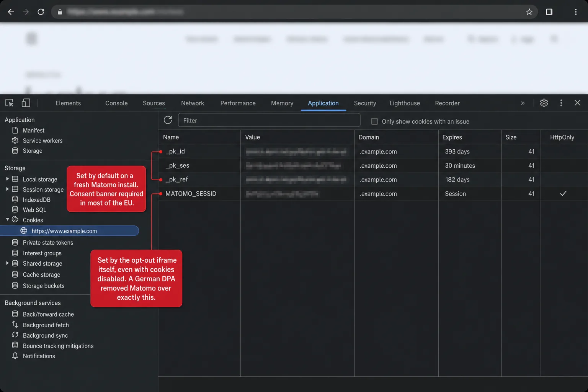Open Manifest in Application sidebar
Screen dimensions: 588x392
coord(34,131)
